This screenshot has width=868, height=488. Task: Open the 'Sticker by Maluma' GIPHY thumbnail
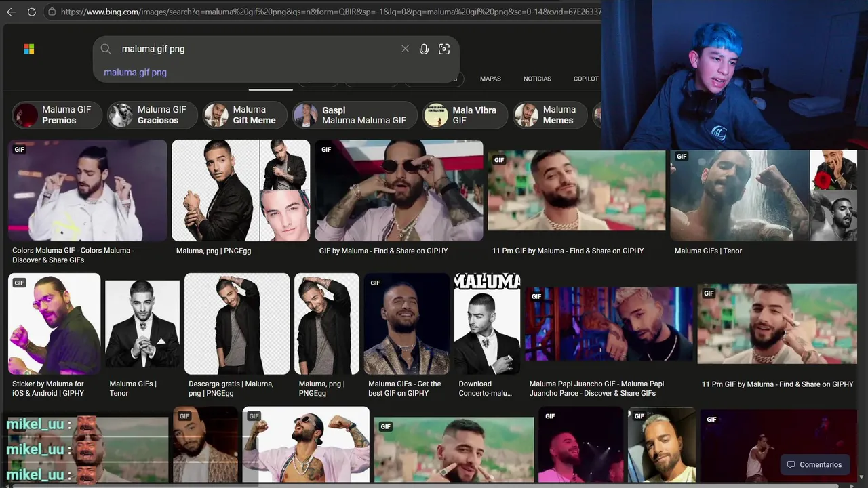[54, 324]
